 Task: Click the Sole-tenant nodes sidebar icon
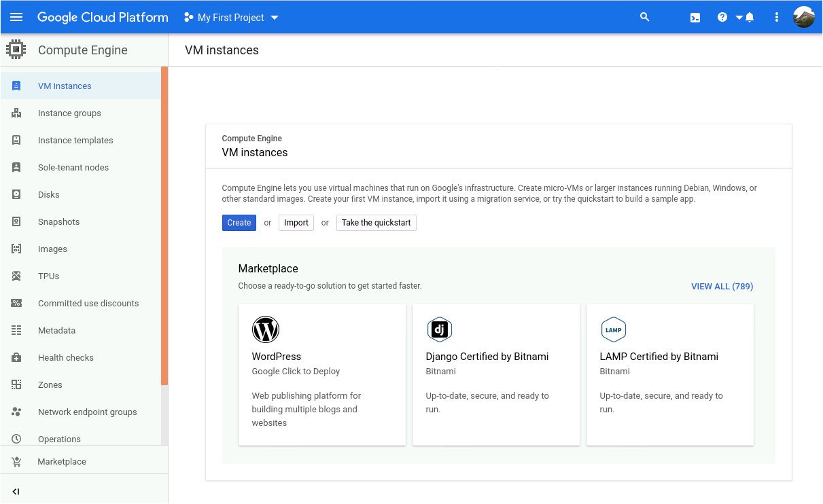16,167
